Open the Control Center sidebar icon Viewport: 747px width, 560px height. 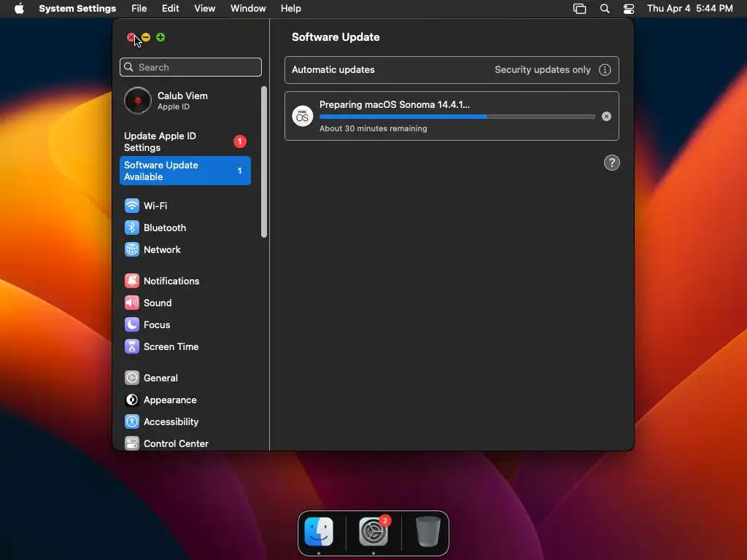[x=131, y=443]
